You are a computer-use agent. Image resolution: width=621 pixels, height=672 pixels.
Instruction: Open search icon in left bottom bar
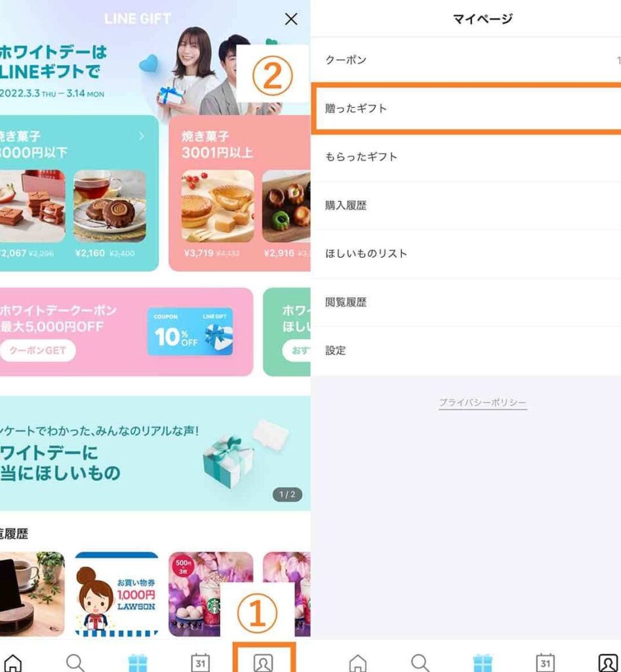pyautogui.click(x=75, y=663)
